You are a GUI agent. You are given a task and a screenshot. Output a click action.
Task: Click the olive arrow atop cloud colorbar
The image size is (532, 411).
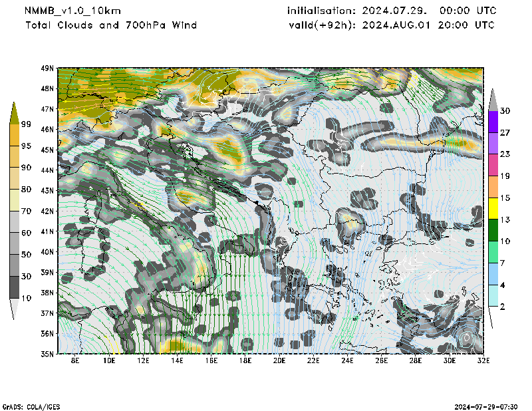[x=15, y=112]
